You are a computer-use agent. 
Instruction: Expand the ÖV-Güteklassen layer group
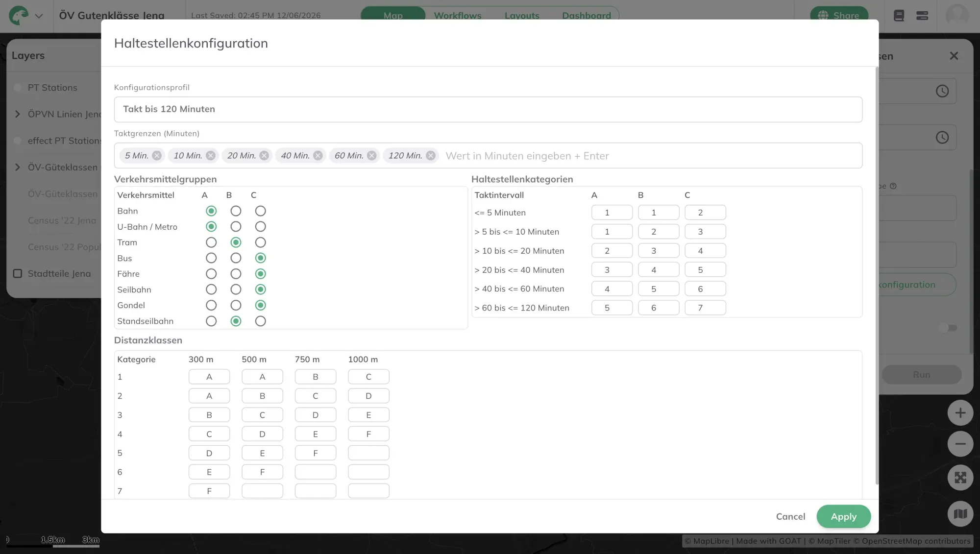tap(18, 168)
